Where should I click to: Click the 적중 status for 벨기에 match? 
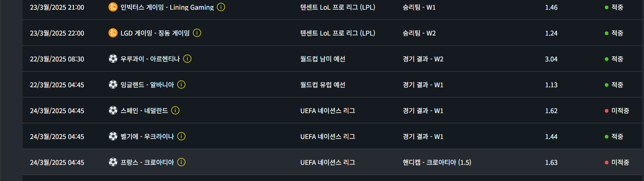[x=614, y=137]
